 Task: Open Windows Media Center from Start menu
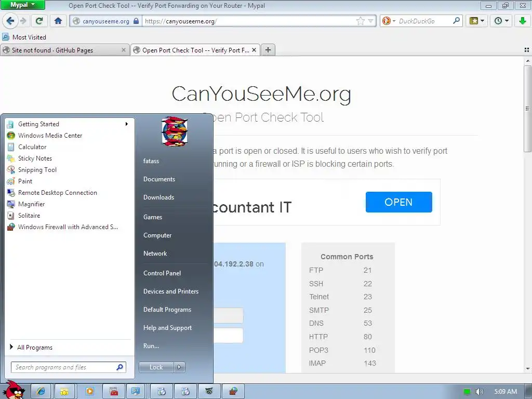[50, 136]
